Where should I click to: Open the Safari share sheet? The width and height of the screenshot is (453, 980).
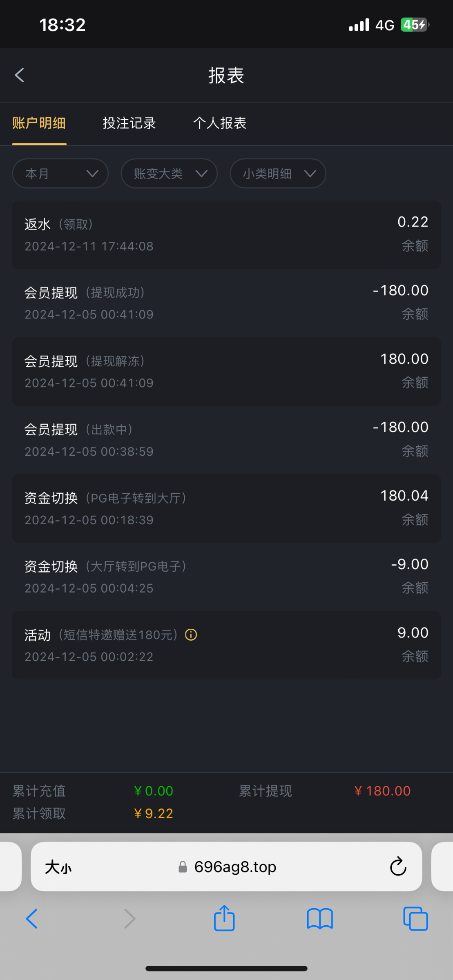coord(224,919)
